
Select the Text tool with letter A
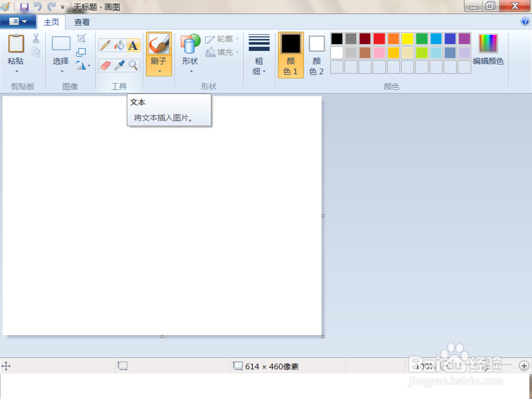[133, 45]
